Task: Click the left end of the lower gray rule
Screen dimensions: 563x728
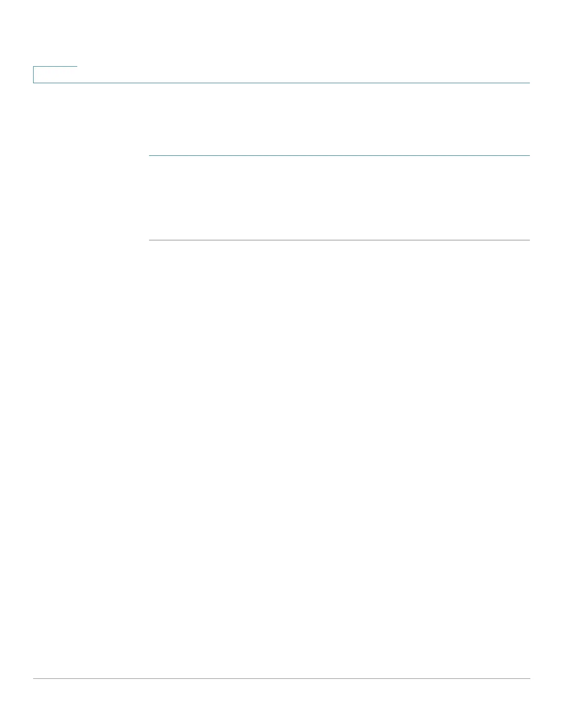Action: 151,240
